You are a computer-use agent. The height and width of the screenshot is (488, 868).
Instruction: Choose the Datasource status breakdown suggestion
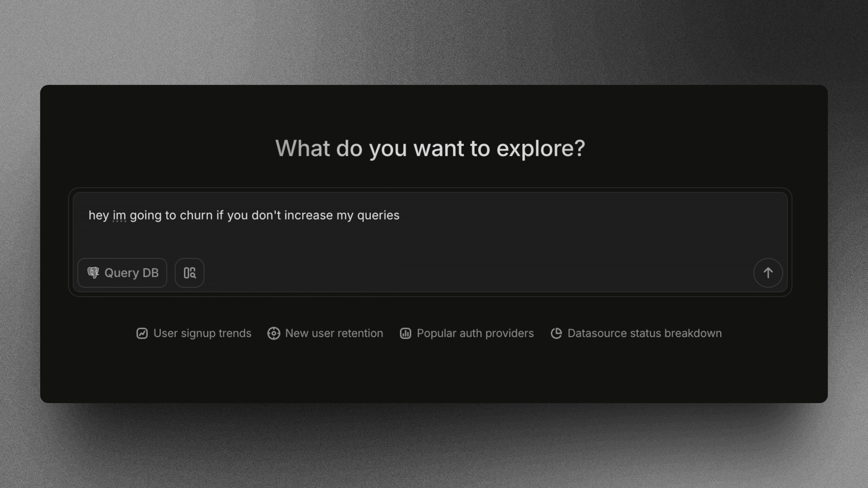(x=644, y=333)
